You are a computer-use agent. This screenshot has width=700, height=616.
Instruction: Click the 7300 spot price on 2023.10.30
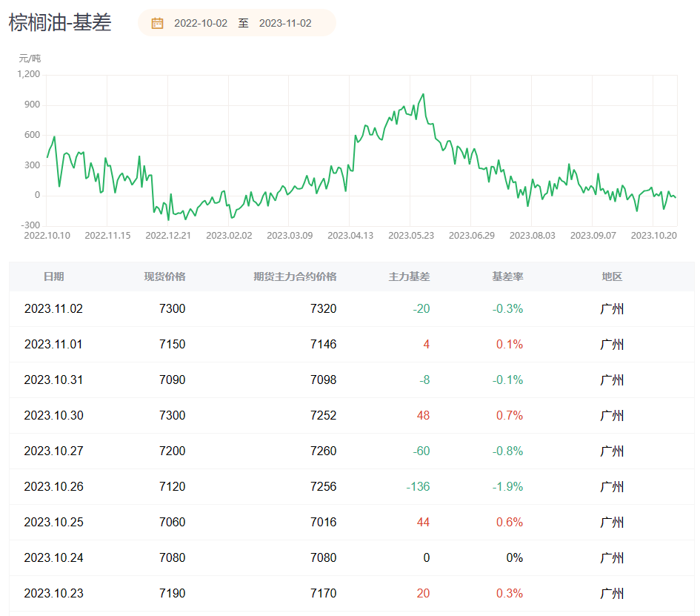pyautogui.click(x=173, y=415)
